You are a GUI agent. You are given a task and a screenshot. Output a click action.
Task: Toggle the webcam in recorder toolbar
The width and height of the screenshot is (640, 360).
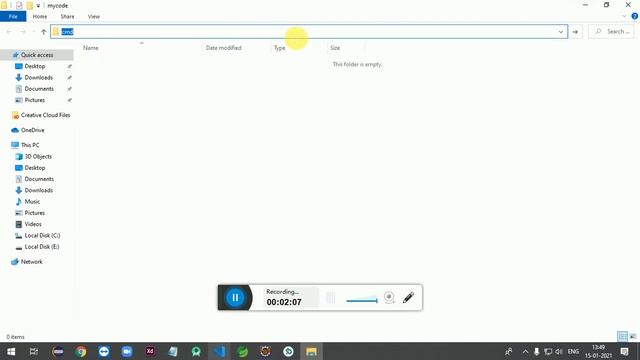click(x=389, y=297)
